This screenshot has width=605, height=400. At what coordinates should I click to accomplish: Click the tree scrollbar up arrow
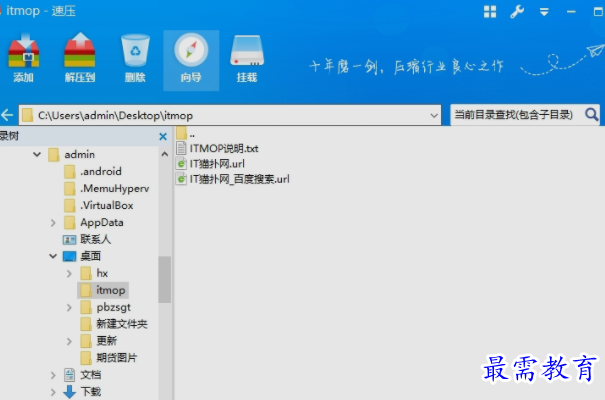click(165, 154)
